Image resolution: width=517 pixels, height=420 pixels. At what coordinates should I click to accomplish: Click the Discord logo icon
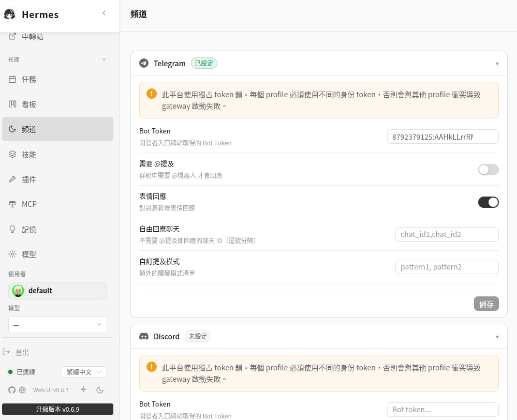(144, 337)
